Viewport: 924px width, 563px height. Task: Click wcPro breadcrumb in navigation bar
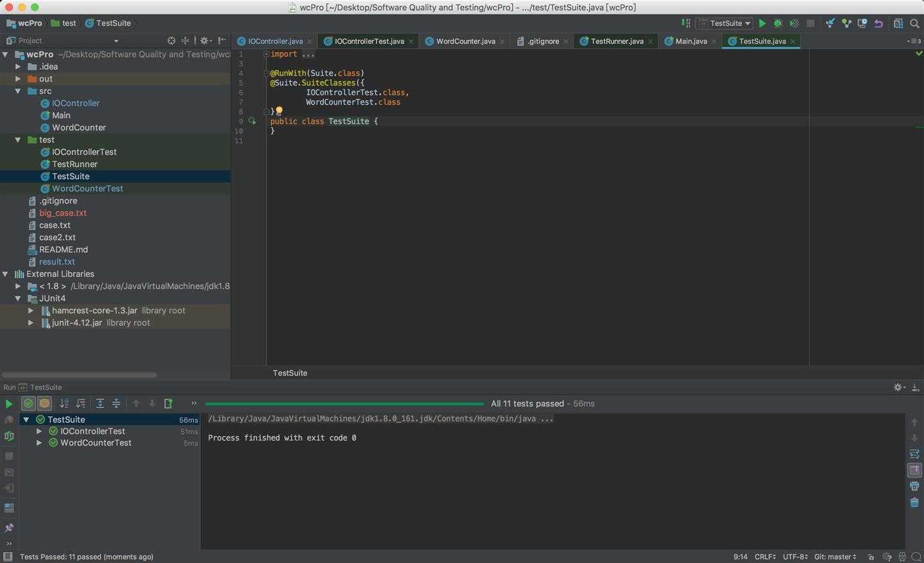click(24, 23)
